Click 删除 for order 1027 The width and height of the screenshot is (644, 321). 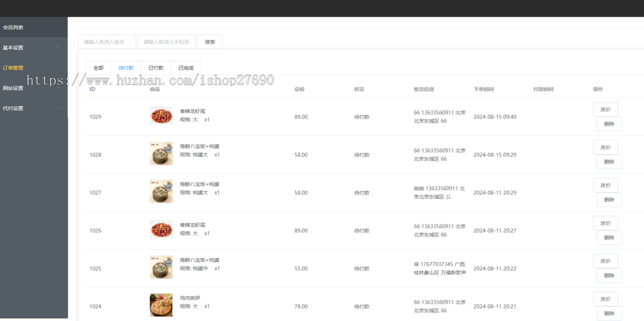609,200
